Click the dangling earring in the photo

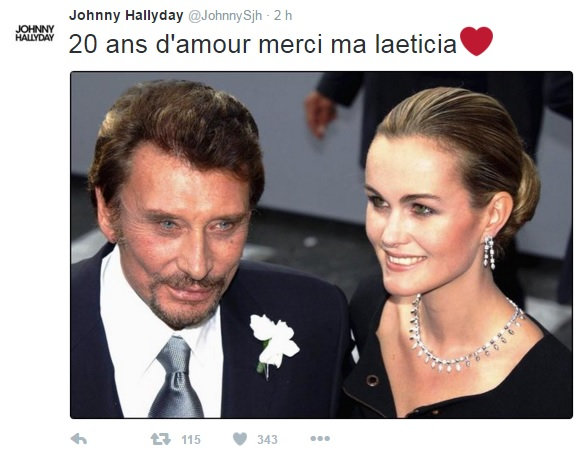coord(489,252)
